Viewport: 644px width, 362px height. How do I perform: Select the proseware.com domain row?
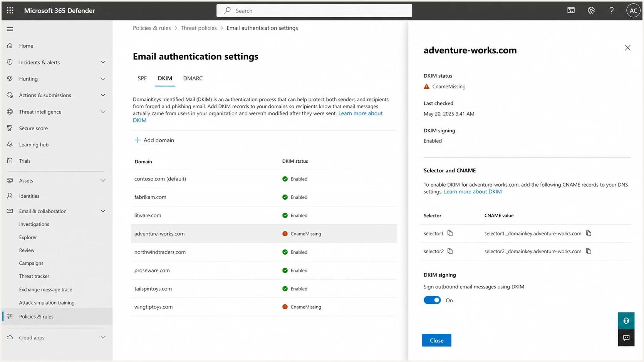coord(264,270)
